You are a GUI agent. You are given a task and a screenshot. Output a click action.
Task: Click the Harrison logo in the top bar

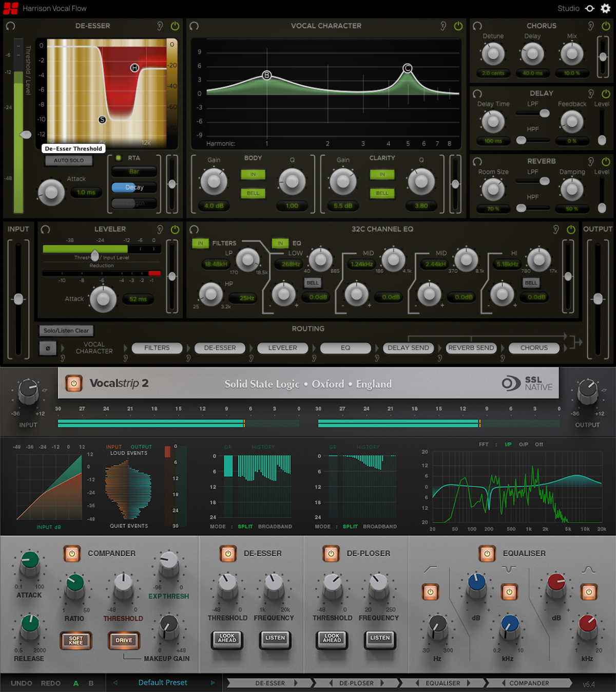tap(10, 8)
